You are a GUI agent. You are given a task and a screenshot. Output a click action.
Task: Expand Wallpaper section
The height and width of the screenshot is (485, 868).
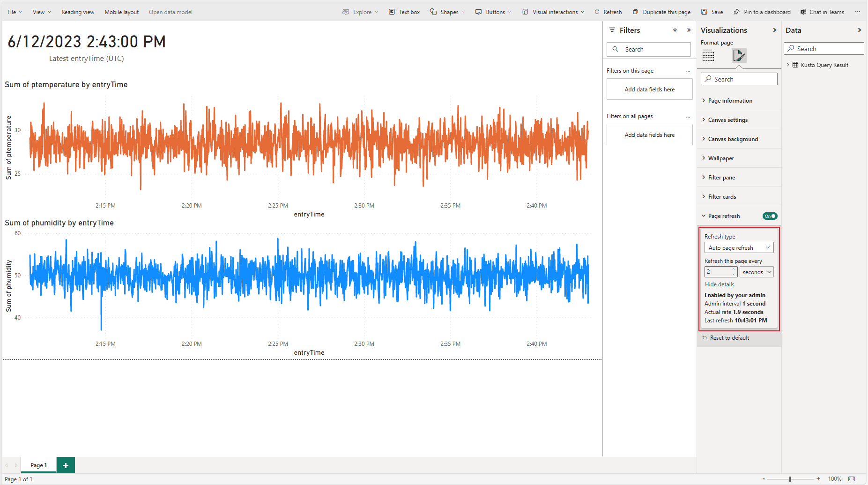click(x=739, y=158)
